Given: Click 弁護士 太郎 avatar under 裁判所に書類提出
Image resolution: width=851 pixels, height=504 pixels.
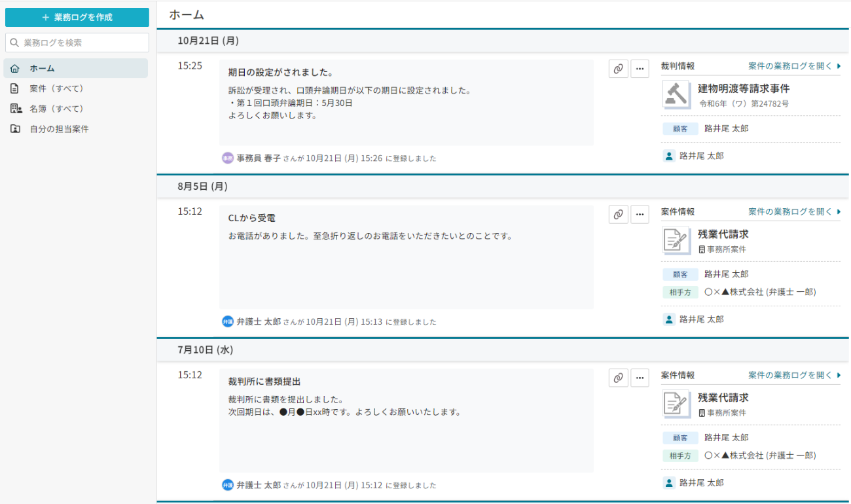Looking at the screenshot, I should (x=228, y=485).
